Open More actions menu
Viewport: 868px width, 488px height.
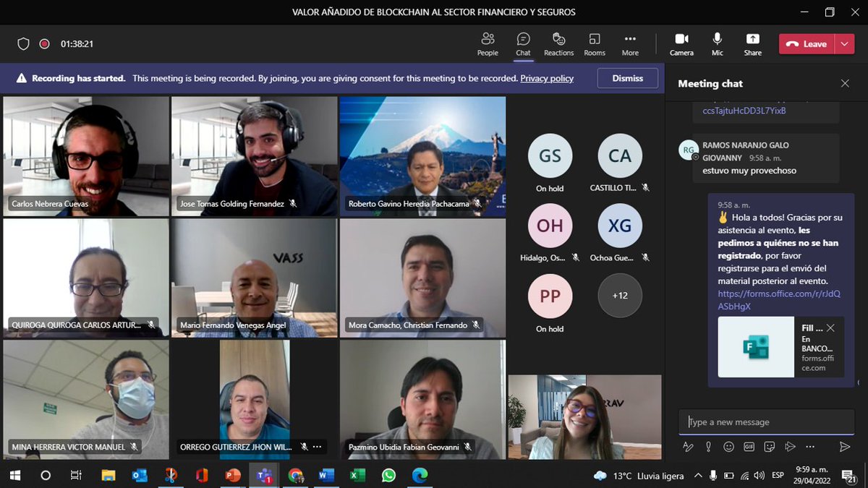point(630,43)
